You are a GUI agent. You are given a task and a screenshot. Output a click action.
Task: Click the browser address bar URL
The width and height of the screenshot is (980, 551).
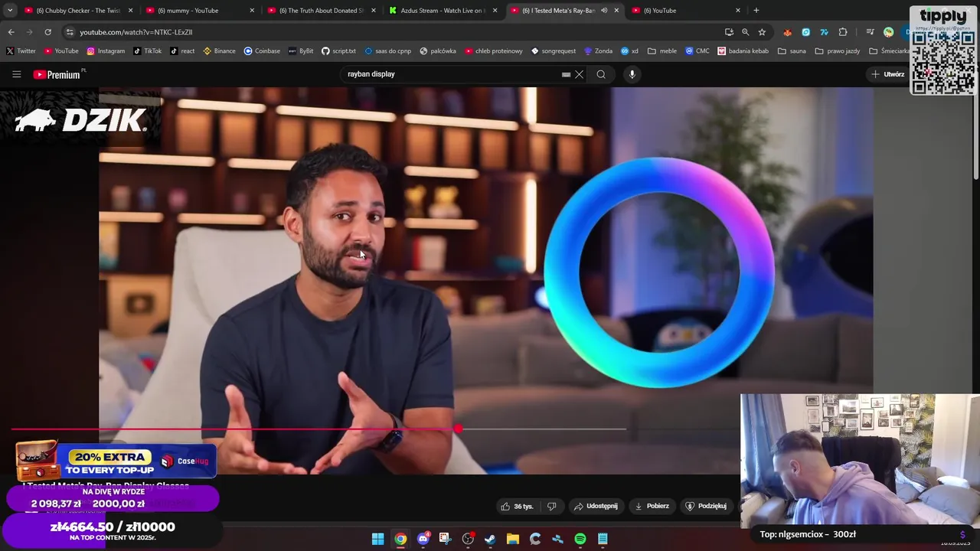[x=136, y=32]
